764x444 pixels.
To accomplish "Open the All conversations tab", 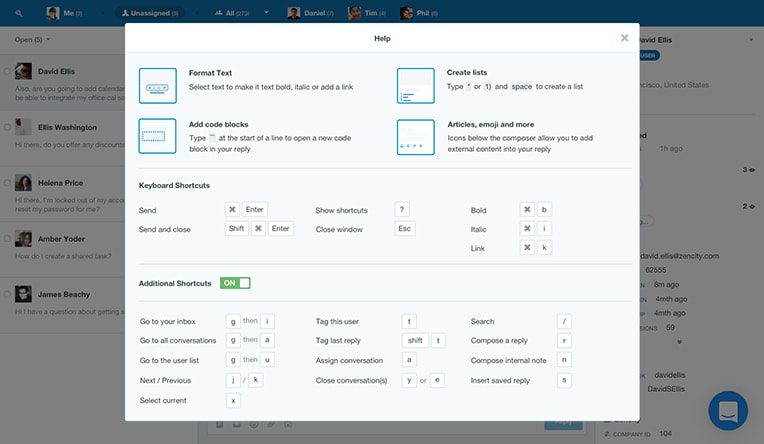I will [x=232, y=13].
